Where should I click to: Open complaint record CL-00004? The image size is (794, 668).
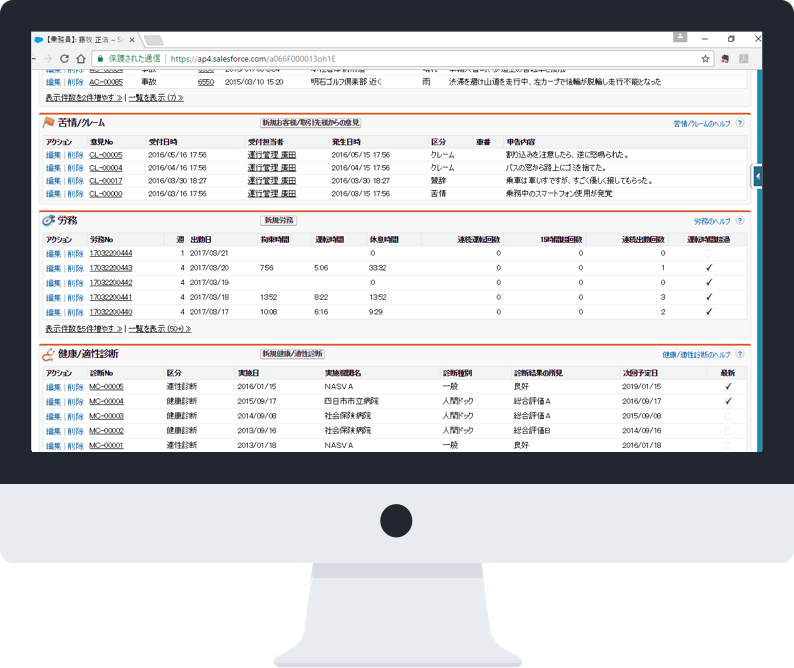[x=106, y=168]
